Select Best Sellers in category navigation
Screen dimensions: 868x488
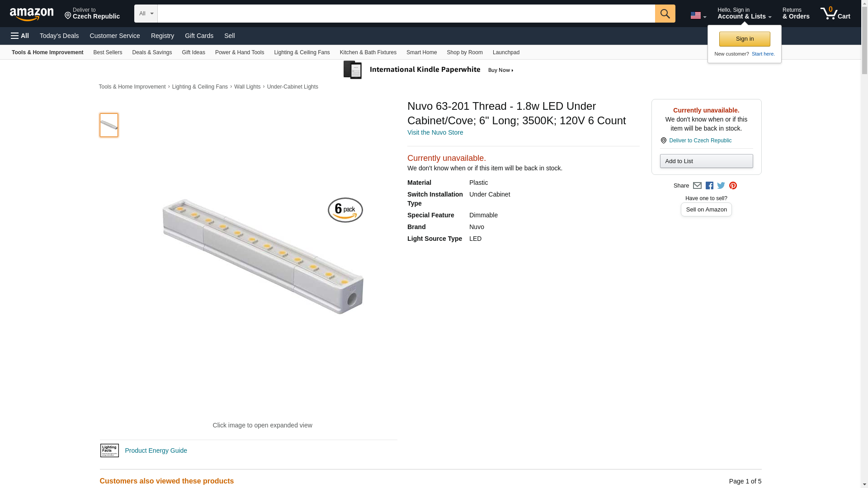pos(108,52)
